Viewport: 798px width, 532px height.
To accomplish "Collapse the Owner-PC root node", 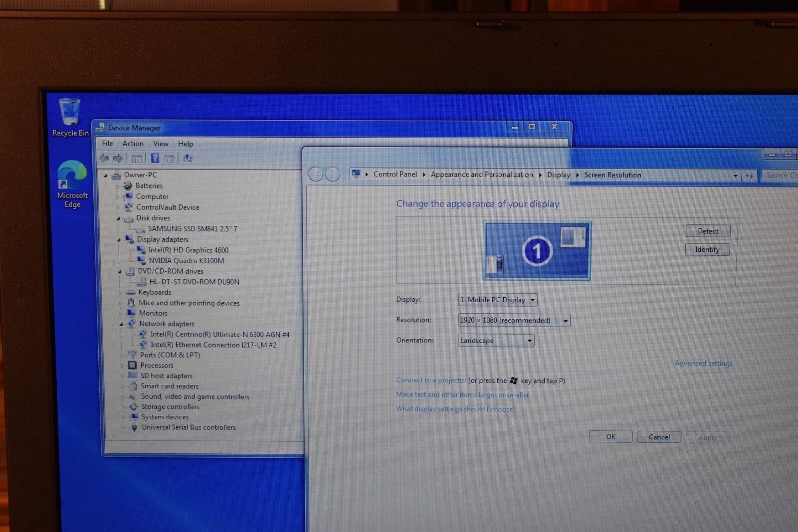I will [x=105, y=175].
